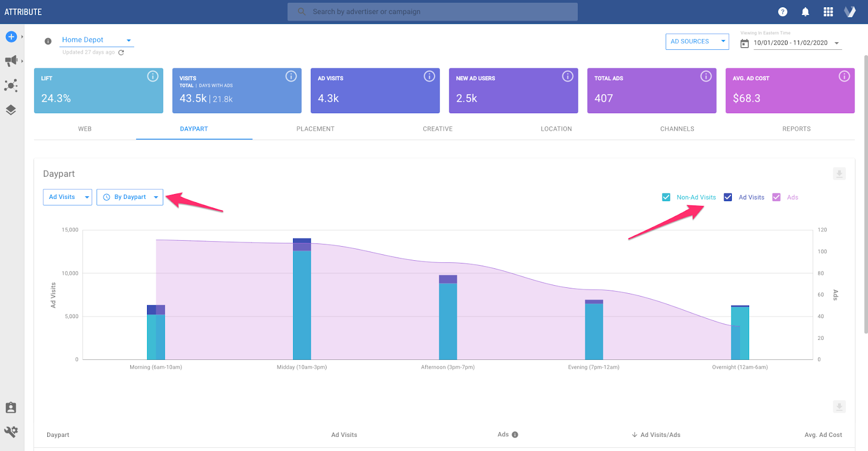Disable the Ads series checkbox
Screen dimensions: 868x451
click(776, 197)
